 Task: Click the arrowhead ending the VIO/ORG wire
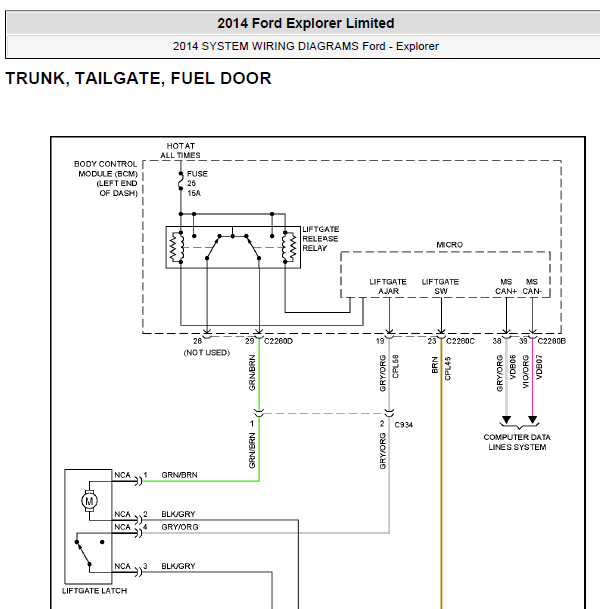point(532,420)
